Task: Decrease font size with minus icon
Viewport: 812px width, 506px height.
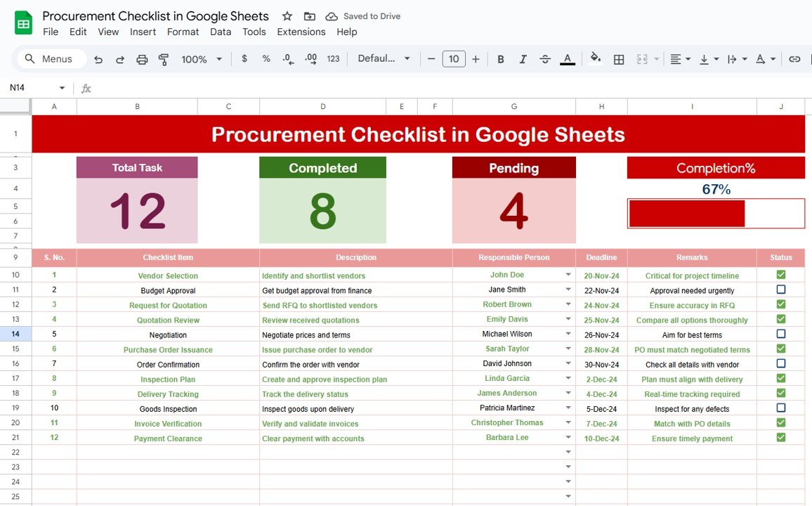Action: (x=431, y=59)
